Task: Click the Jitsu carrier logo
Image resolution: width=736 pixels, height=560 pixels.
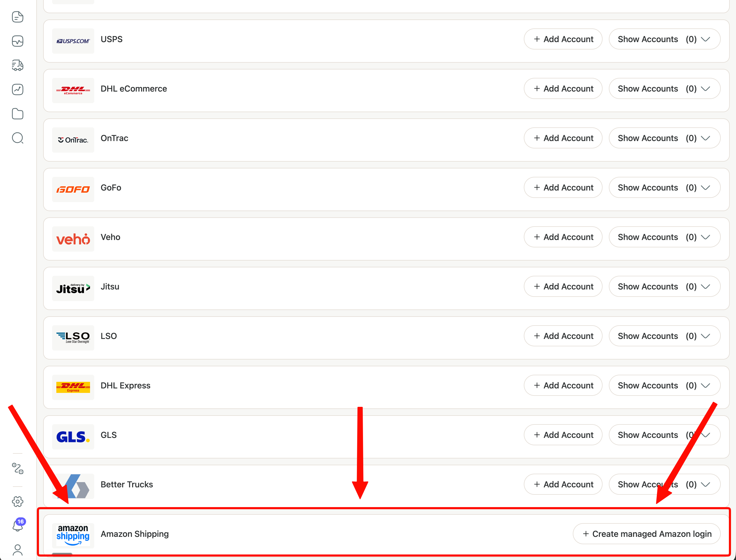Action: pyautogui.click(x=73, y=288)
